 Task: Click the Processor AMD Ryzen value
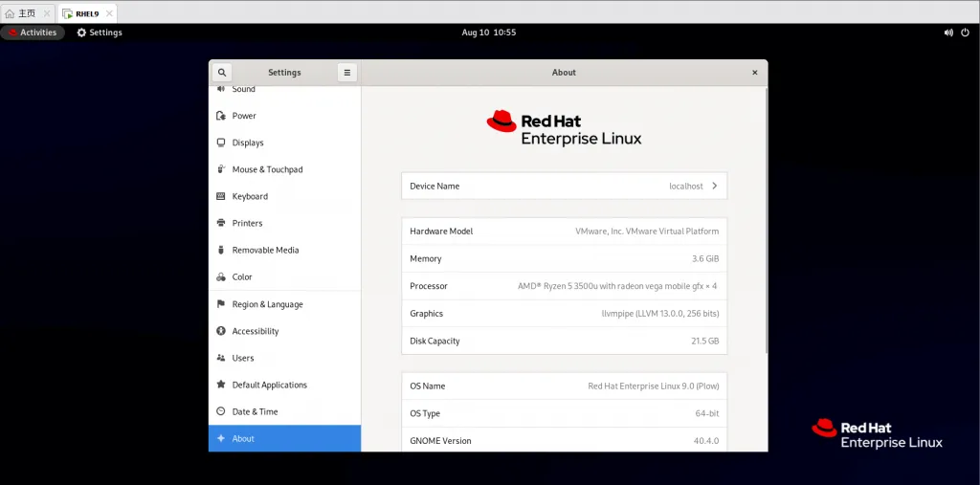617,286
